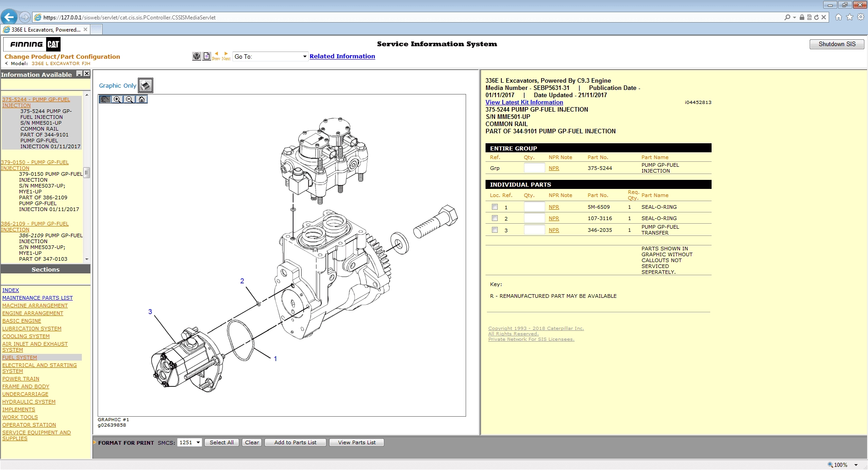The width and height of the screenshot is (868, 470).
Task: Click the browser URL address field
Action: [407, 17]
